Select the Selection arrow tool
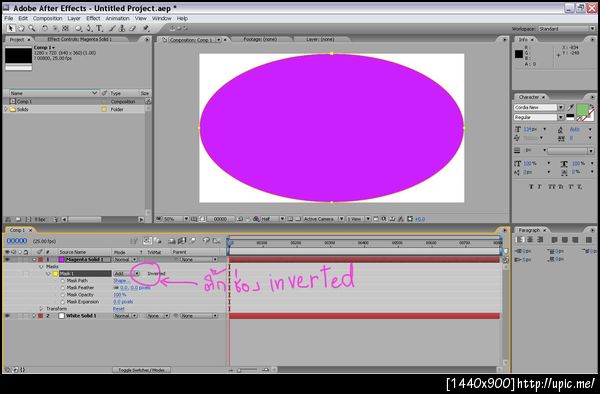Image resolution: width=600 pixels, height=394 pixels. click(x=11, y=28)
